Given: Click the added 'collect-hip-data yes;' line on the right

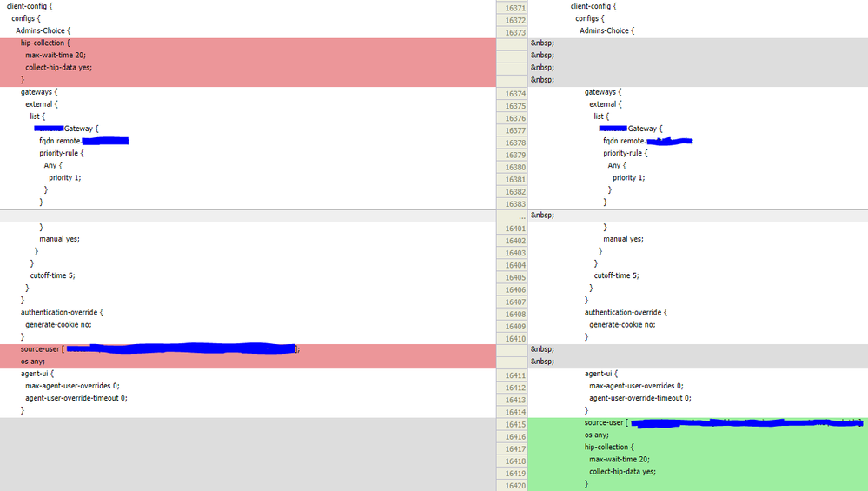Looking at the screenshot, I should [698, 472].
